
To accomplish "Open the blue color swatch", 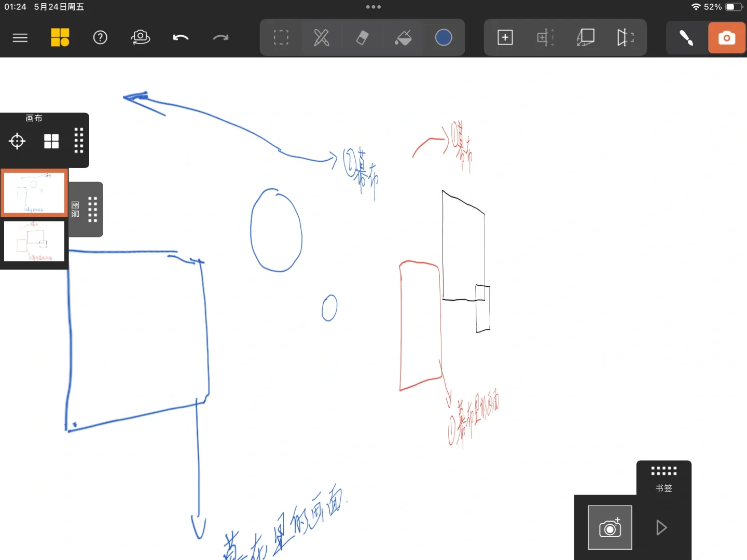I will point(444,37).
